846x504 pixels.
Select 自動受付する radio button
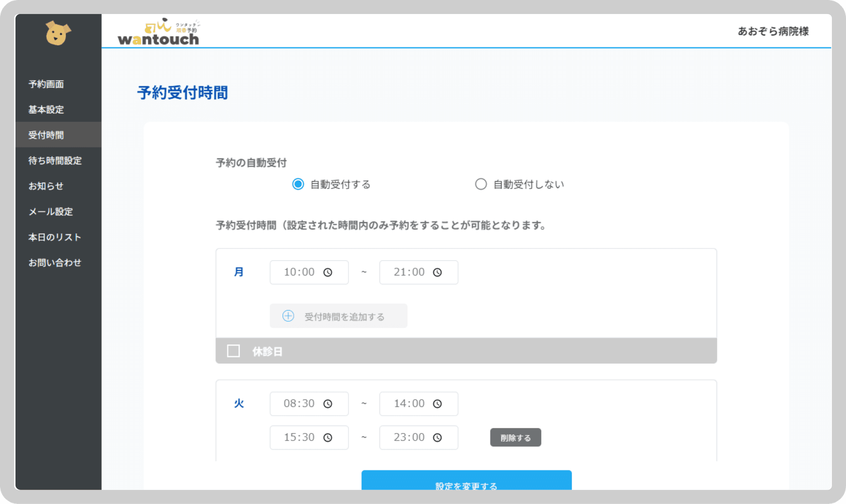297,184
